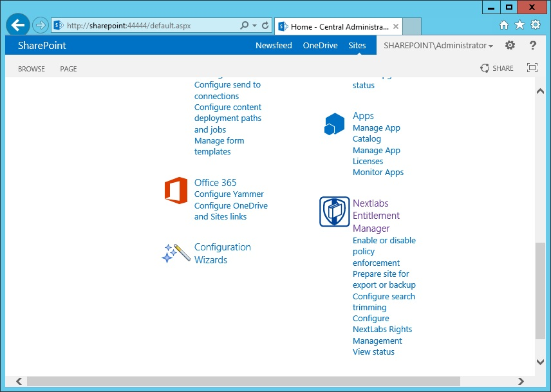Viewport: 551px width, 392px height.
Task: Open Manage App Catalog link
Action: [x=377, y=133]
